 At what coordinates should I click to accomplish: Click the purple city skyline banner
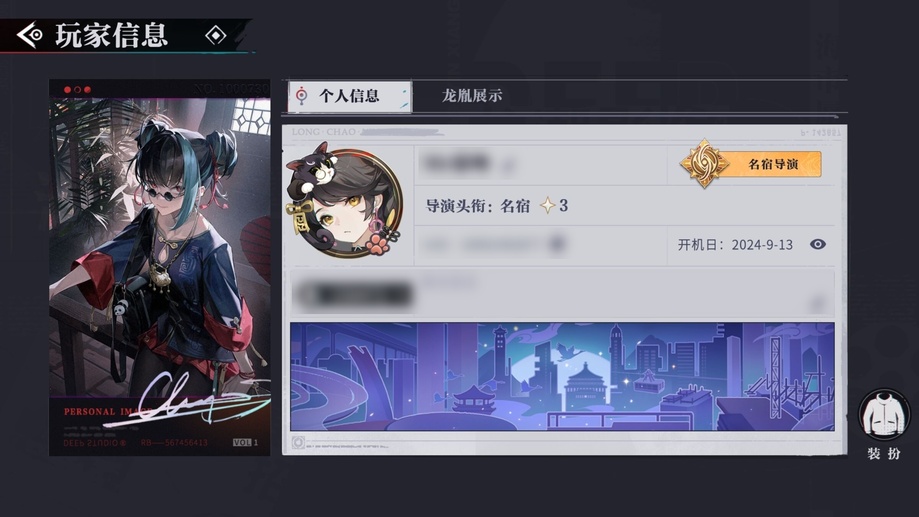click(x=562, y=376)
